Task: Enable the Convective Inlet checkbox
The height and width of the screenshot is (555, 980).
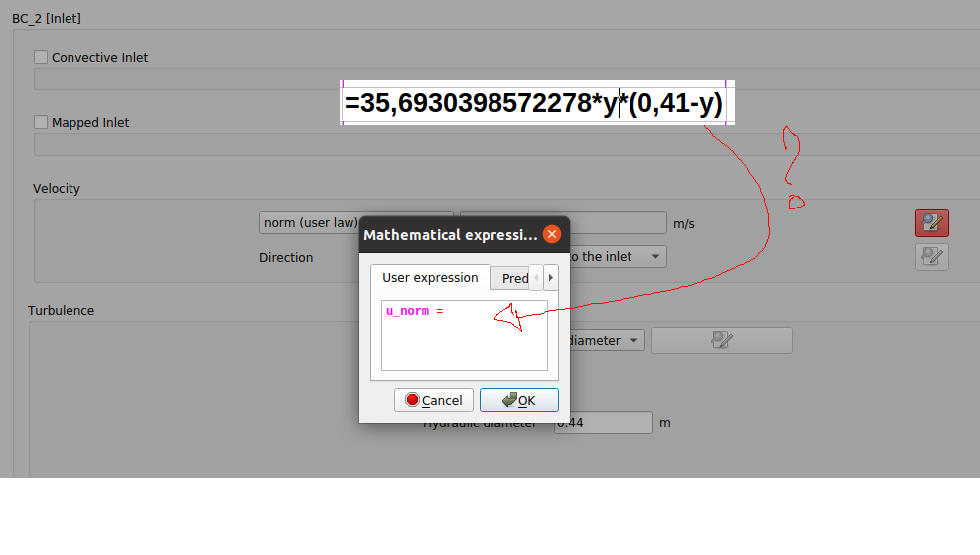Action: click(41, 58)
